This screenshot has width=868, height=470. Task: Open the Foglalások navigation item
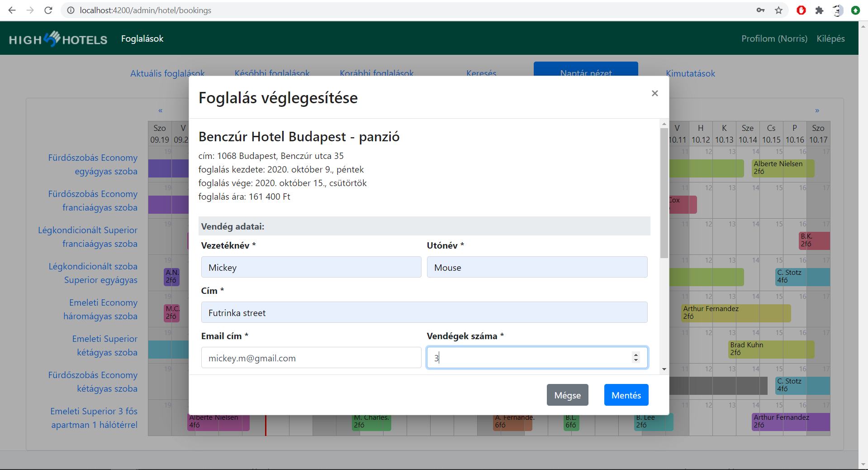(142, 39)
